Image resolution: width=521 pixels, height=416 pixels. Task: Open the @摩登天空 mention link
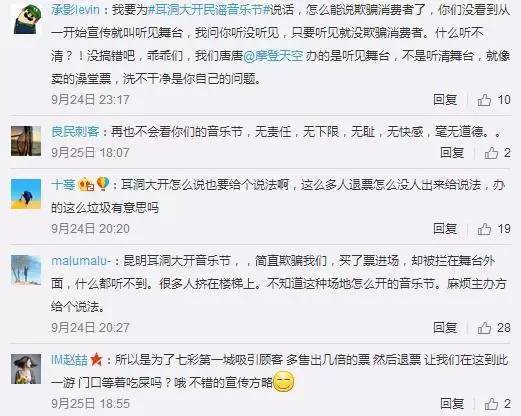[x=273, y=56]
